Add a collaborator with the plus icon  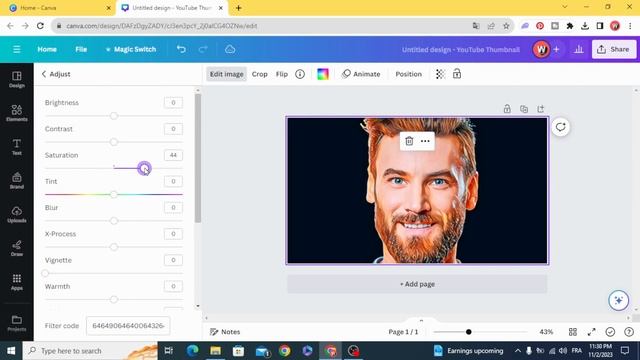click(556, 49)
